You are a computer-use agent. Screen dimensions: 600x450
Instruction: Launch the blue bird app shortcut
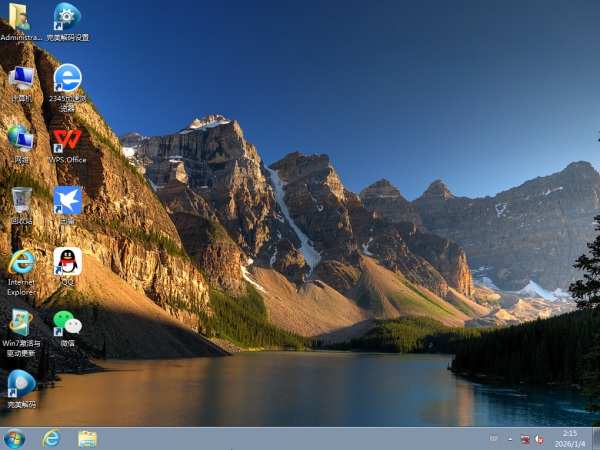coord(67,200)
